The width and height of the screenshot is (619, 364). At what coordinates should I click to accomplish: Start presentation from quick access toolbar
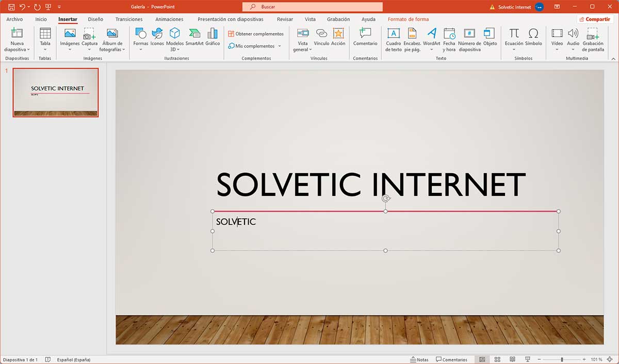tap(48, 7)
